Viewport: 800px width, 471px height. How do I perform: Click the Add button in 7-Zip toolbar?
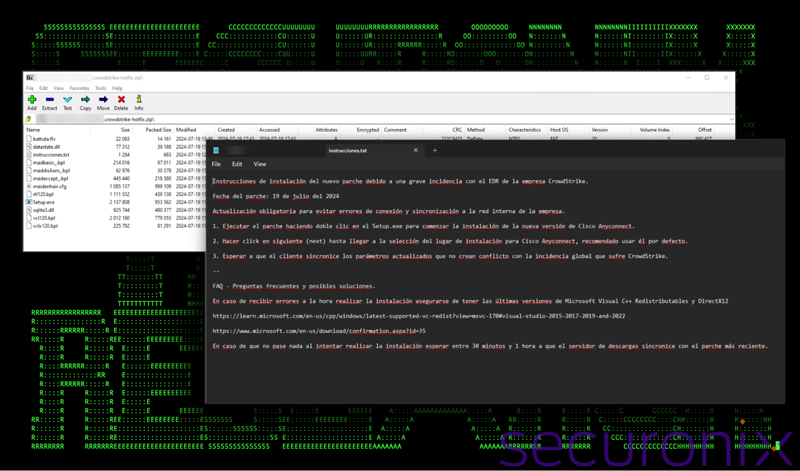pos(32,102)
